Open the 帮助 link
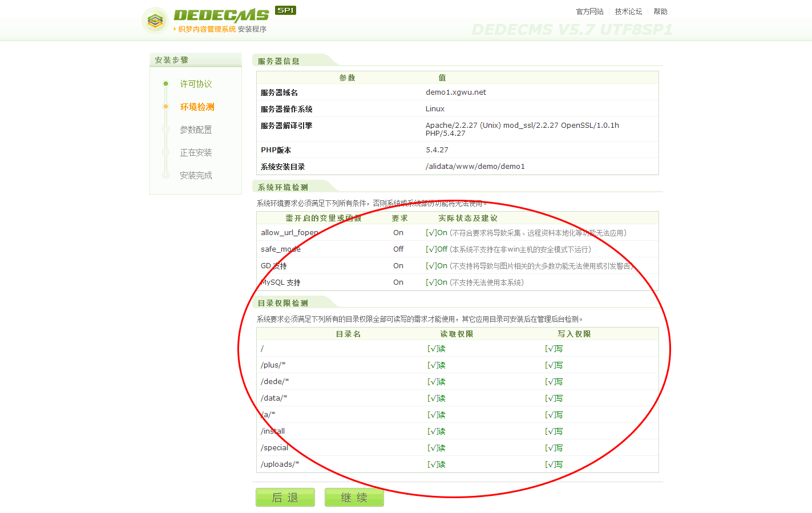This screenshot has height=513, width=812. [x=660, y=11]
